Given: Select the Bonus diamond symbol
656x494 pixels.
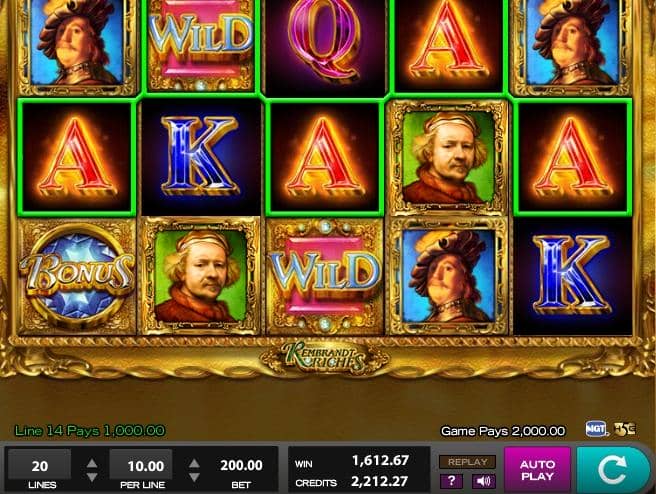Looking at the screenshot, I should (x=77, y=276).
